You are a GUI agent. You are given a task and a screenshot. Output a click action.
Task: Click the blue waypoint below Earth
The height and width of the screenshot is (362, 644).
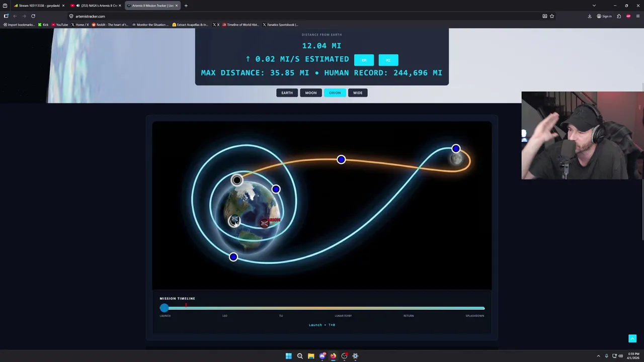tap(233, 257)
